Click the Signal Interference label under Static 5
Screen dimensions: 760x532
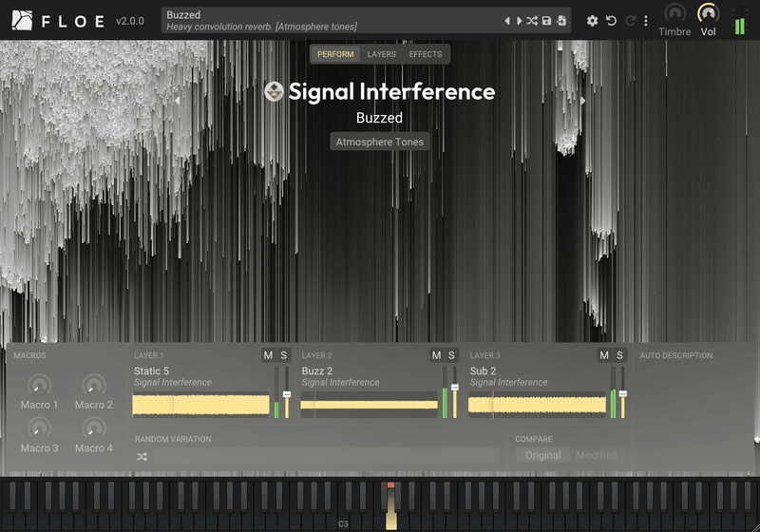click(173, 382)
